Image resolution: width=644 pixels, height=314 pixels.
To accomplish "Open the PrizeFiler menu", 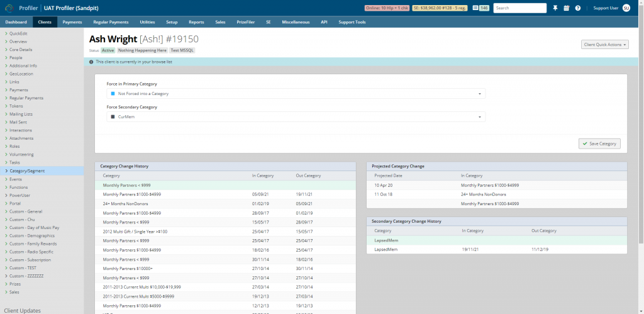I will click(x=246, y=22).
